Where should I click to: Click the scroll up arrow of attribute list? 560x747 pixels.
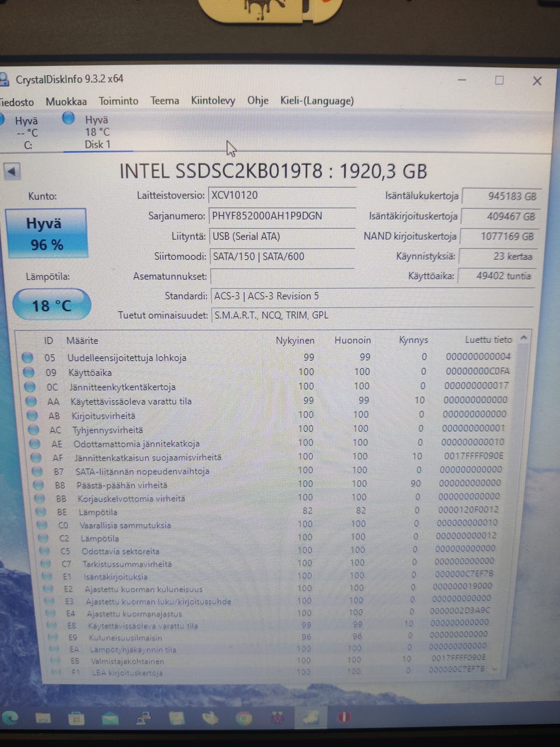click(x=523, y=338)
